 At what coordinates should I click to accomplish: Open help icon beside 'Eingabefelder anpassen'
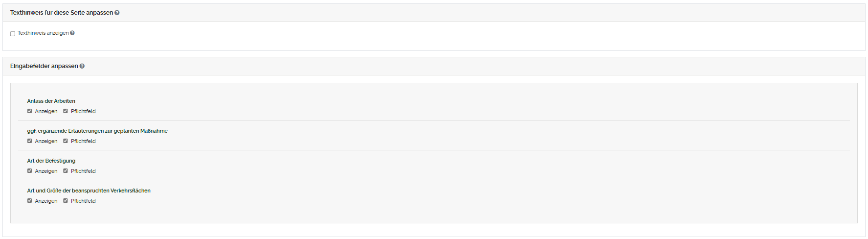tap(82, 66)
